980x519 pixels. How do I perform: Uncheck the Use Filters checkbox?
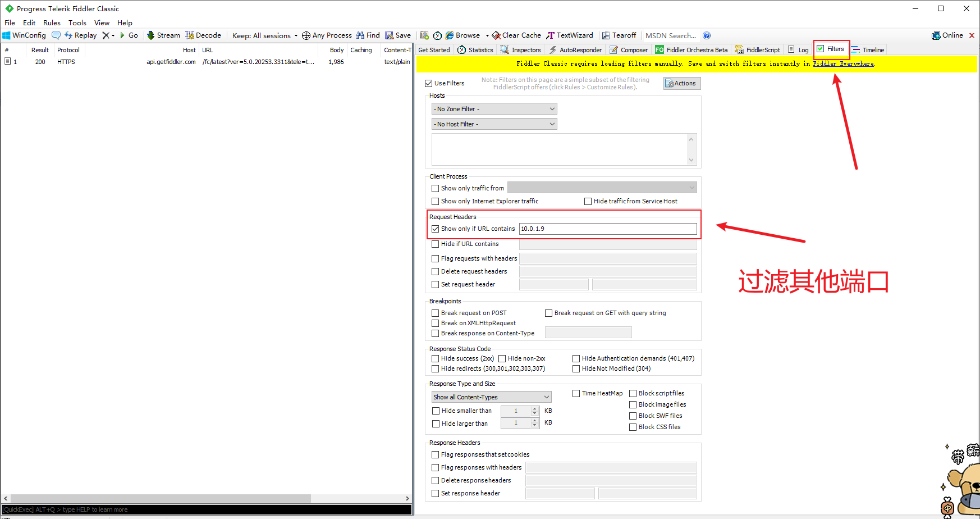pyautogui.click(x=429, y=83)
